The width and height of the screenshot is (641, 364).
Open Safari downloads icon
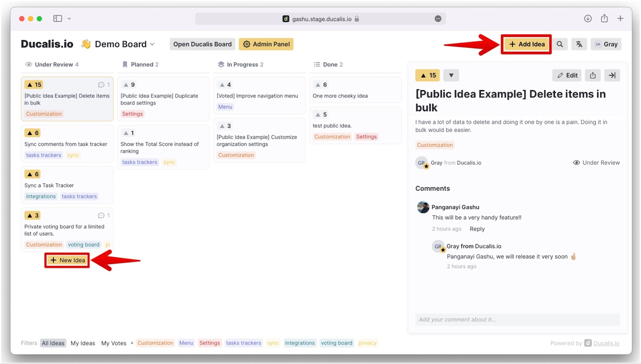point(588,18)
